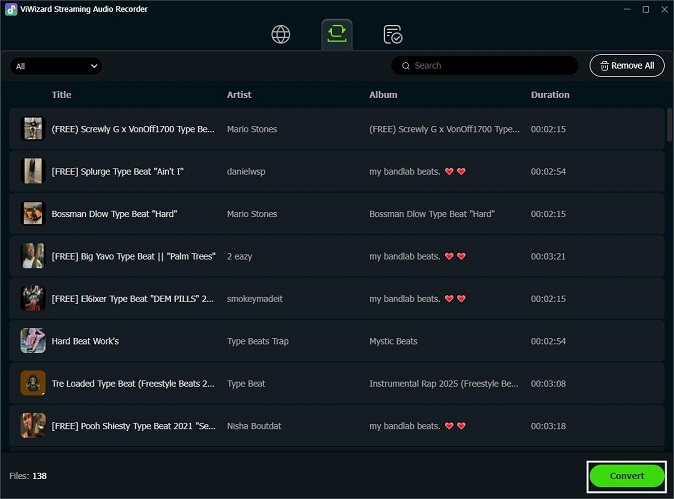Select cover art of Splurge Type Beat track
Image resolution: width=674 pixels, height=499 pixels.
coord(33,171)
